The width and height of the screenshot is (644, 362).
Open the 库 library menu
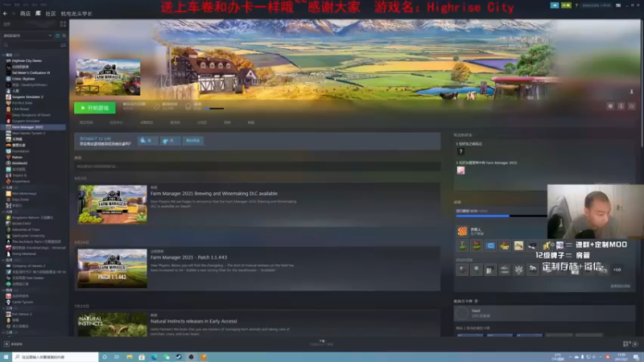click(38, 14)
